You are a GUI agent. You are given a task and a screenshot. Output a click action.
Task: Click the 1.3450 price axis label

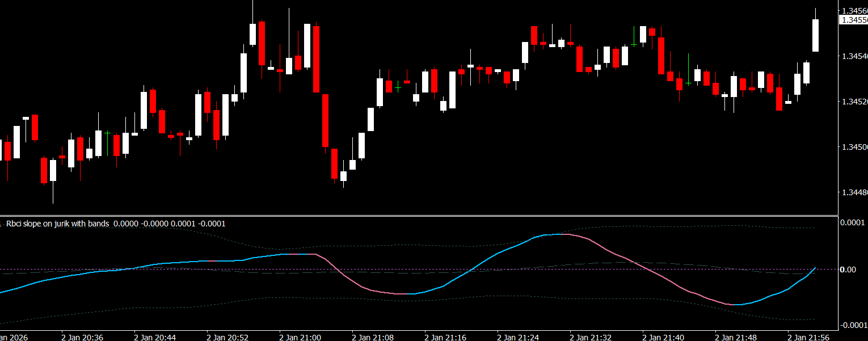pyautogui.click(x=854, y=147)
